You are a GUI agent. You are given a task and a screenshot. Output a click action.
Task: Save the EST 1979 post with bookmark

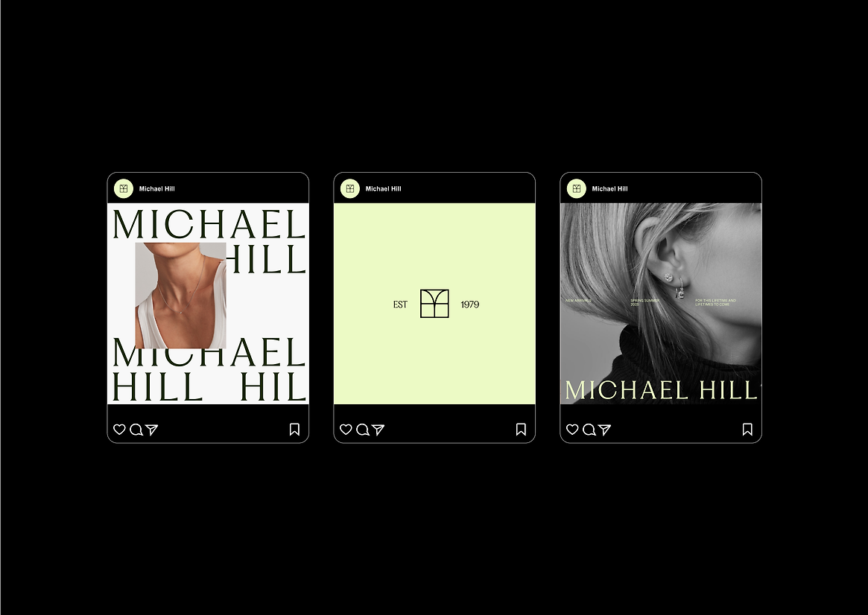(x=521, y=430)
